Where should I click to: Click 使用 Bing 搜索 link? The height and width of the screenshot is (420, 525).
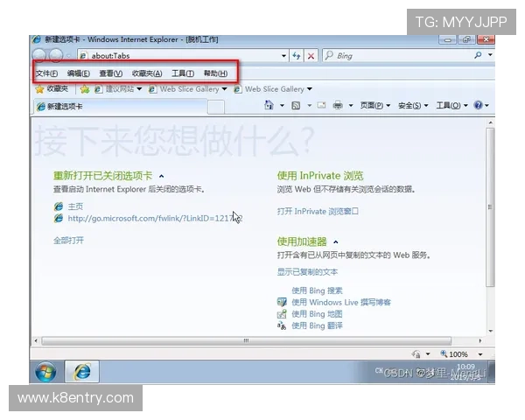[x=317, y=290]
